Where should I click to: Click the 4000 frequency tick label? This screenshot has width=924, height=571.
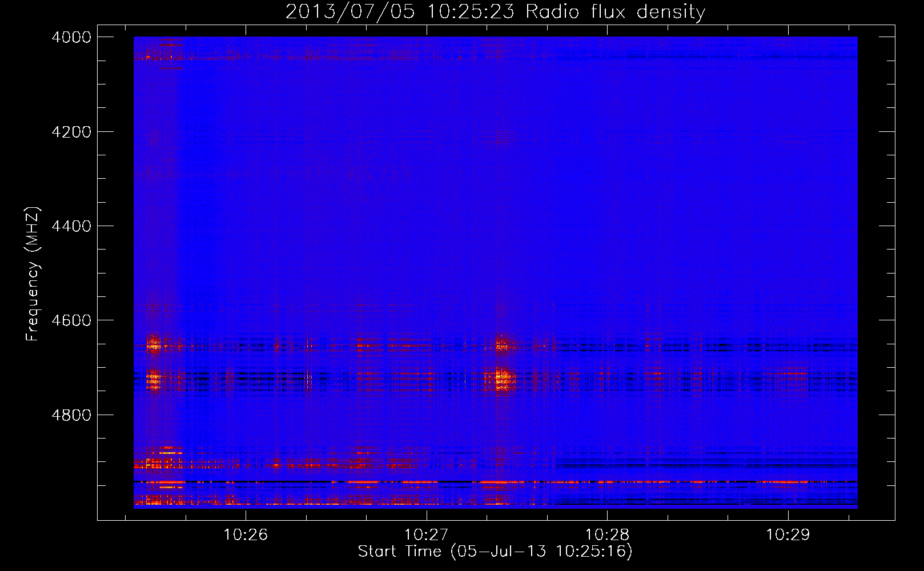pos(71,37)
